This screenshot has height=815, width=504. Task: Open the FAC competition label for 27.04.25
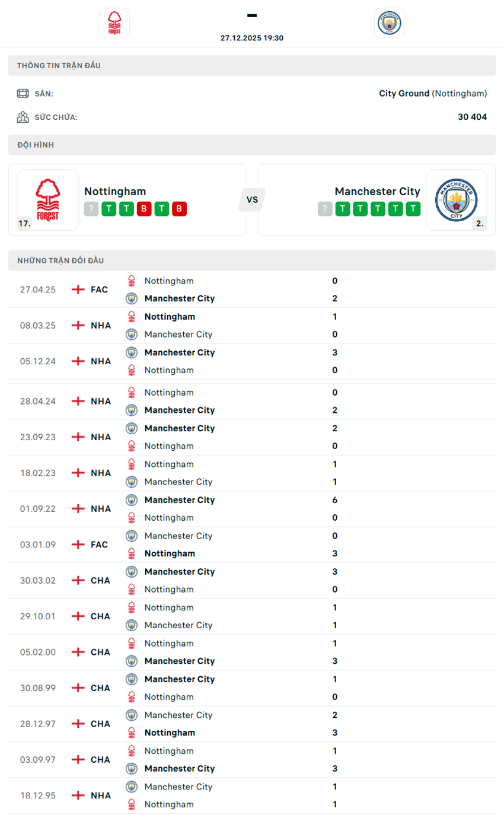coord(101,289)
